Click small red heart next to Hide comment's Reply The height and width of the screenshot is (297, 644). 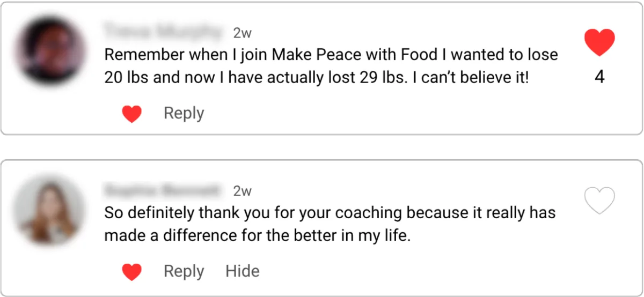[x=132, y=272]
